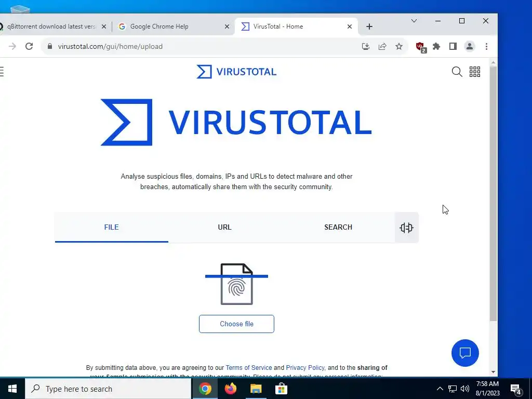Viewport: 532px width, 399px height.
Task: Open the Terms of Service link
Action: pos(249,368)
